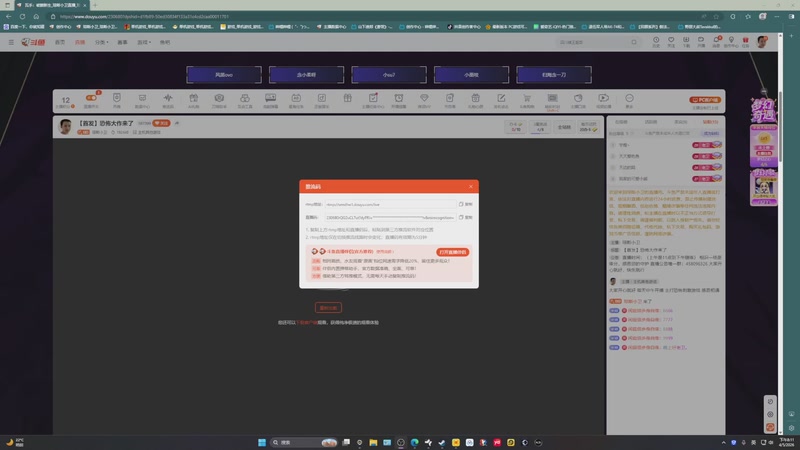This screenshot has height=450, width=800.
Task: Click the share arrow beside room title
Action: 177,123
